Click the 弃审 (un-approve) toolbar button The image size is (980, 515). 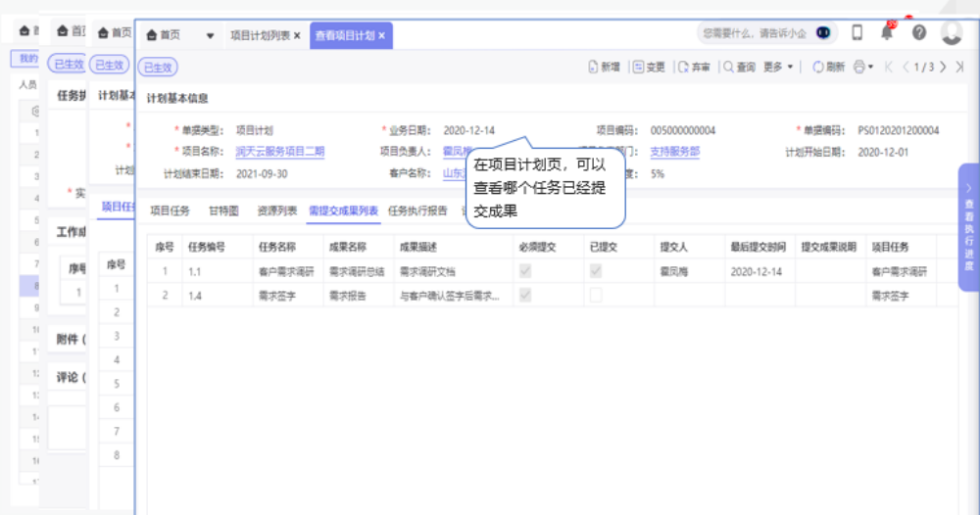pos(694,67)
